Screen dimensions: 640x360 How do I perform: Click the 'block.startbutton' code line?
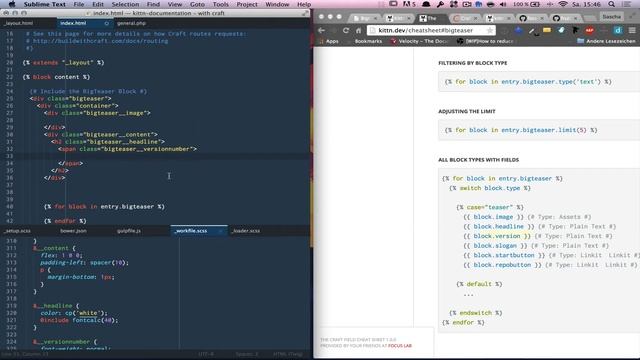pyautogui.click(x=551, y=255)
